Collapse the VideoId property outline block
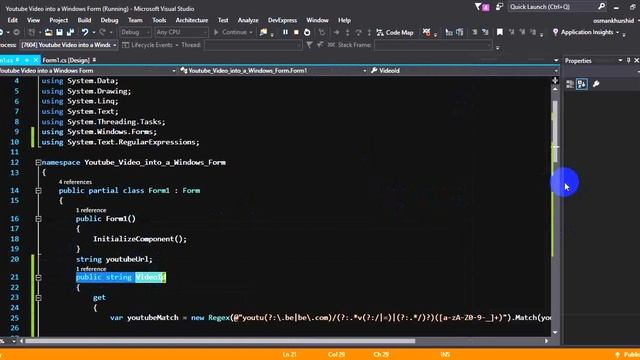The height and width of the screenshot is (360, 640). pyautogui.click(x=38, y=278)
